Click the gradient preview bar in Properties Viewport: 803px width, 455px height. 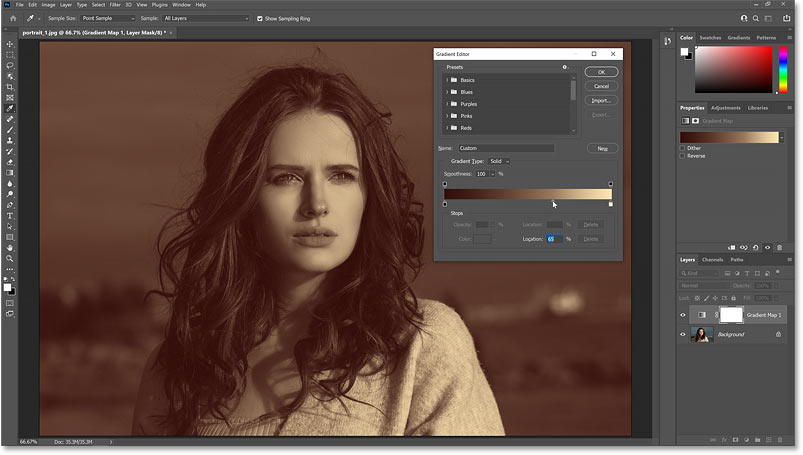pos(729,137)
